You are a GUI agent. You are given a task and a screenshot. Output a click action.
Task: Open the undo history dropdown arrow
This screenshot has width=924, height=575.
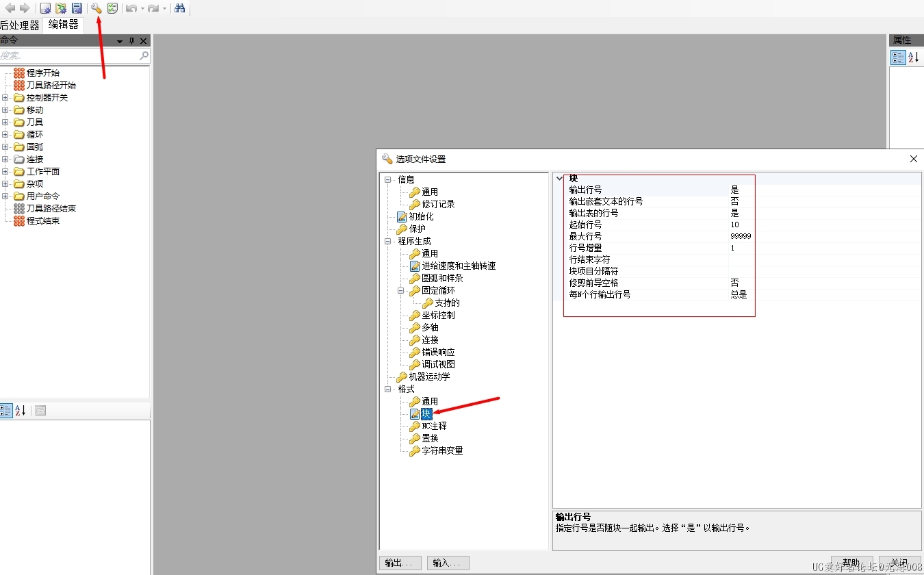pyautogui.click(x=142, y=9)
